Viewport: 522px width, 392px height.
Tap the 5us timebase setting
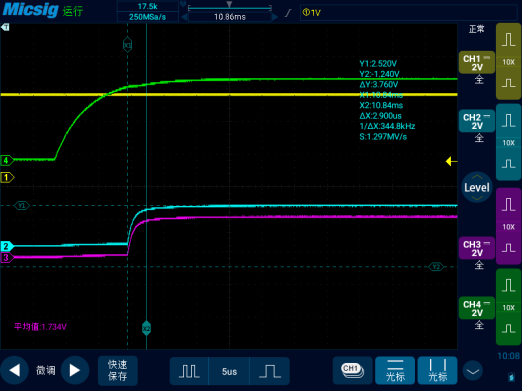point(229,371)
